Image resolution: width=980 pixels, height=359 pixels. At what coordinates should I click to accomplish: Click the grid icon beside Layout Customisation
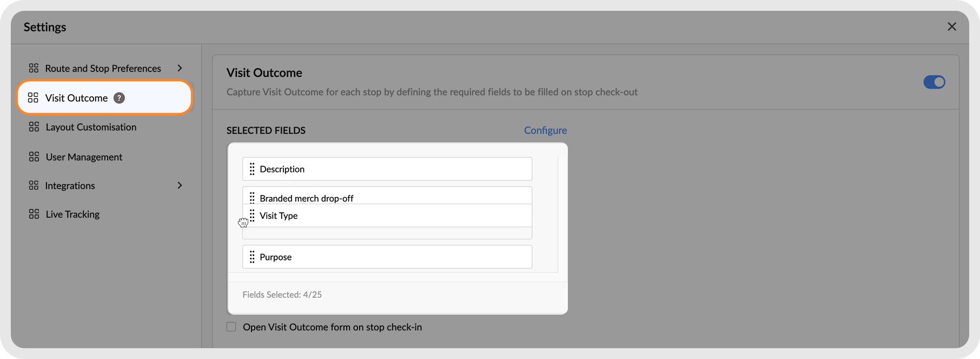tap(34, 127)
